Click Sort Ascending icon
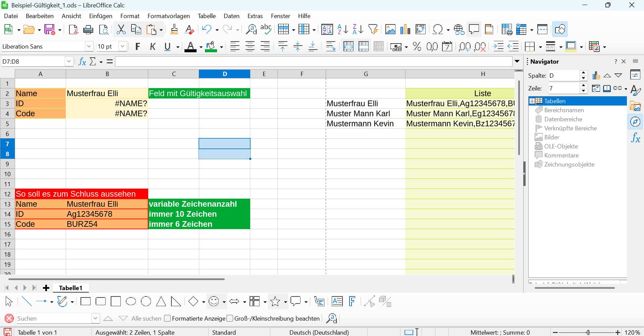 click(x=342, y=29)
